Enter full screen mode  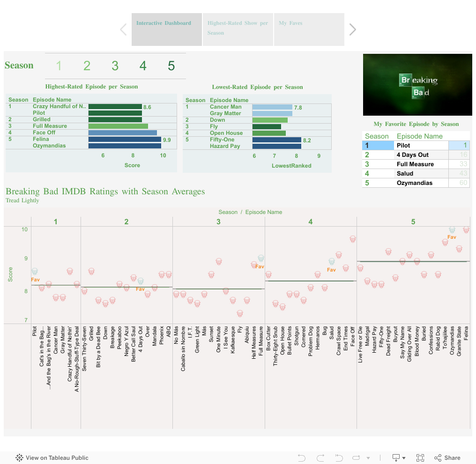[x=420, y=458]
